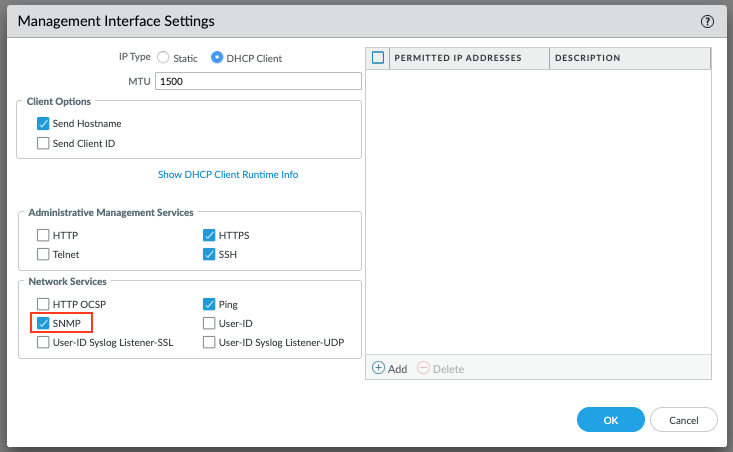Uncheck the Send Hostname checkbox
The height and width of the screenshot is (452, 733).
[43, 124]
